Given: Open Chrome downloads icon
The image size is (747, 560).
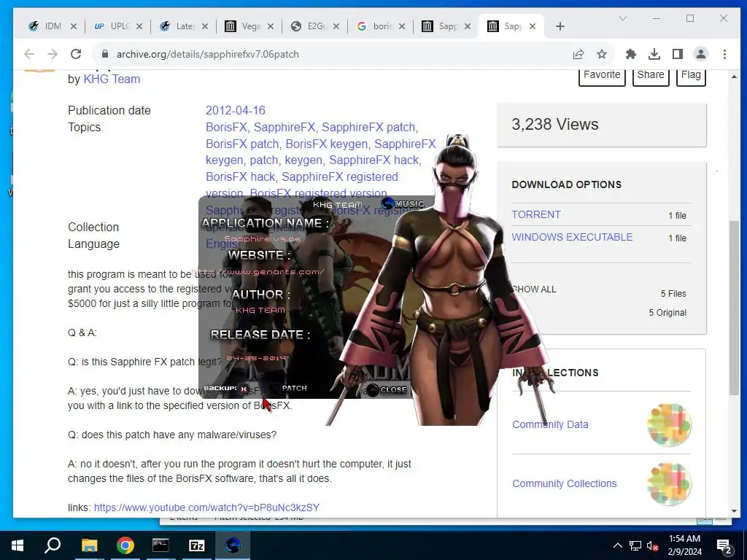Looking at the screenshot, I should (x=654, y=54).
